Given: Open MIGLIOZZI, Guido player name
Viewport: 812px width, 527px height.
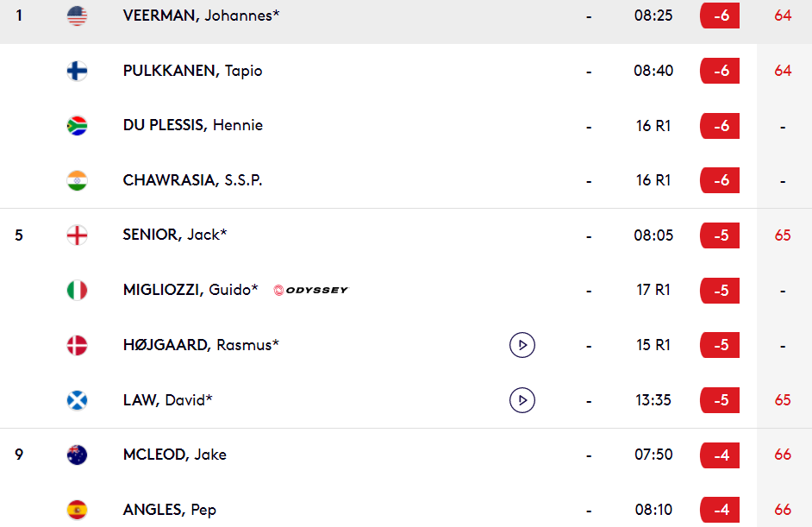Looking at the screenshot, I should [191, 290].
